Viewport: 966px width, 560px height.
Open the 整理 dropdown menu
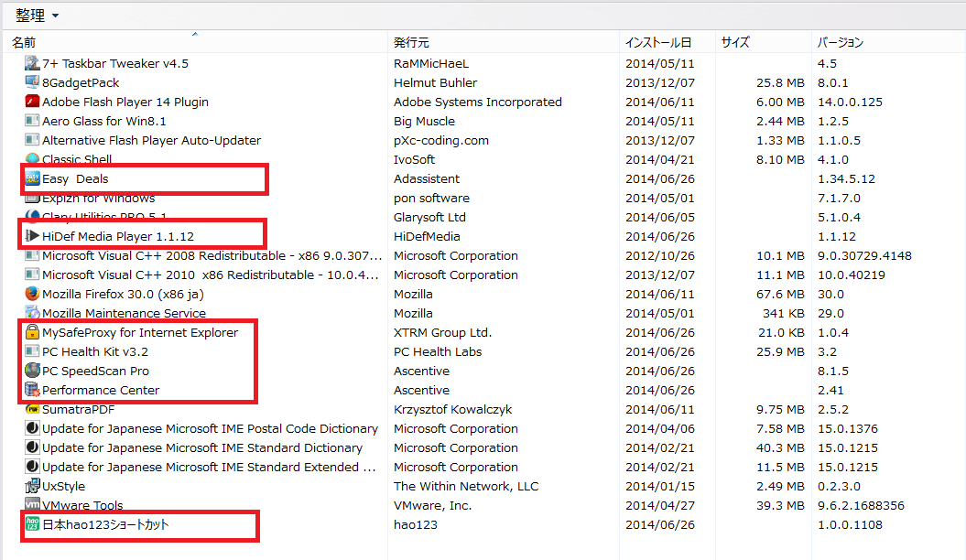point(37,15)
